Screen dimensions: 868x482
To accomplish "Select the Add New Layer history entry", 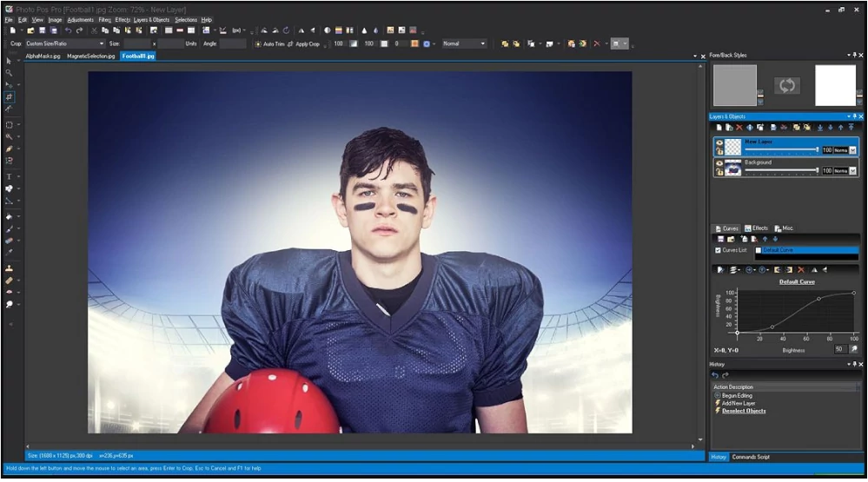I will click(x=739, y=404).
